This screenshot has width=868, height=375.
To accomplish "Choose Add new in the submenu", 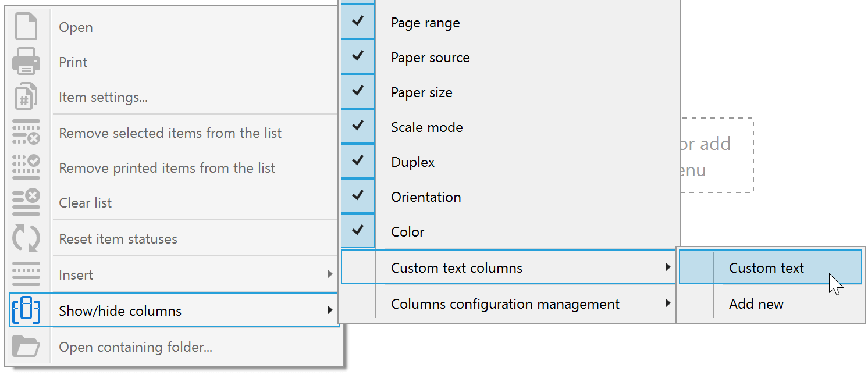I will [756, 303].
